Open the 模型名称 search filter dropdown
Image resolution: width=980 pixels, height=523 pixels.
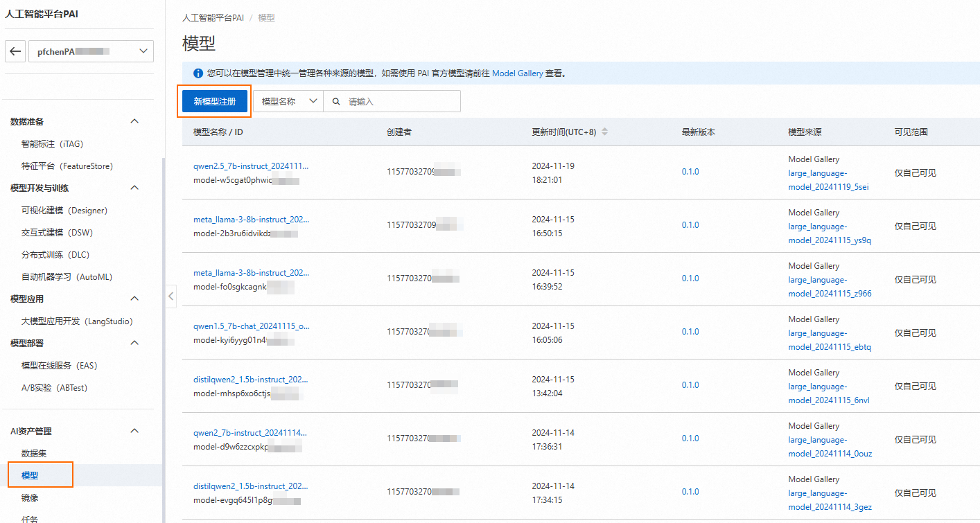pos(288,101)
